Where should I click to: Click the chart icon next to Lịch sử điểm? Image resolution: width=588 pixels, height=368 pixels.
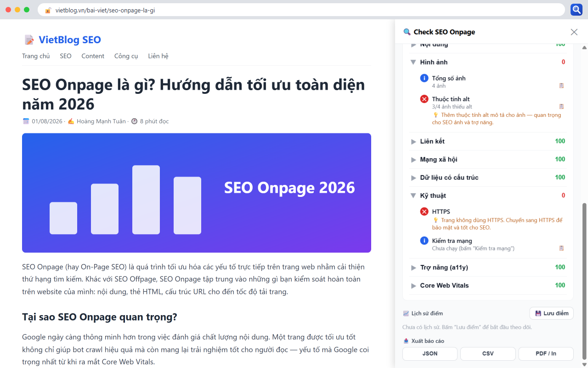click(406, 313)
